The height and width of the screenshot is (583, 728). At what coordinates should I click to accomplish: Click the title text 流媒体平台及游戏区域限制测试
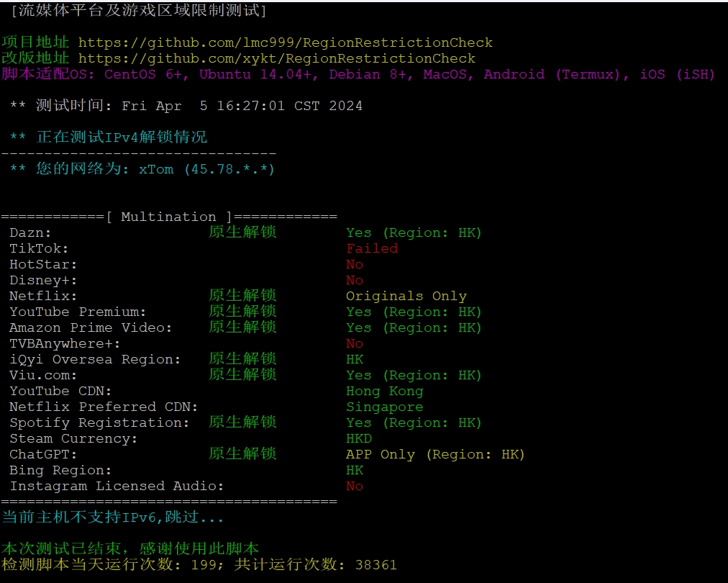pyautogui.click(x=139, y=10)
